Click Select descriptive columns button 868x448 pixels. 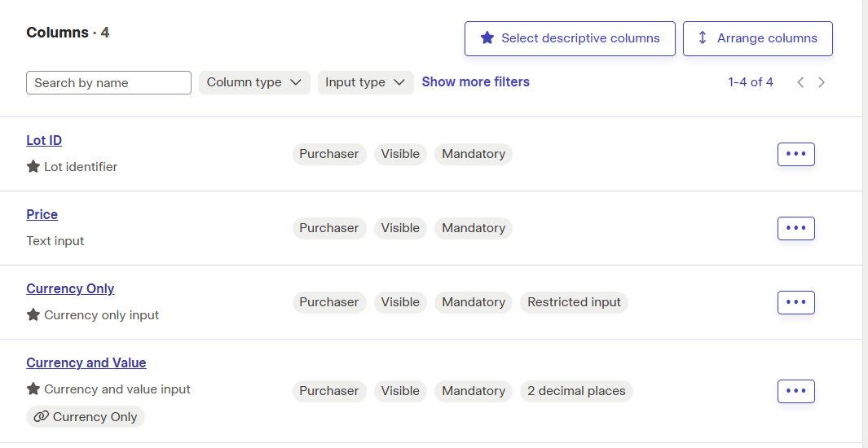point(570,39)
